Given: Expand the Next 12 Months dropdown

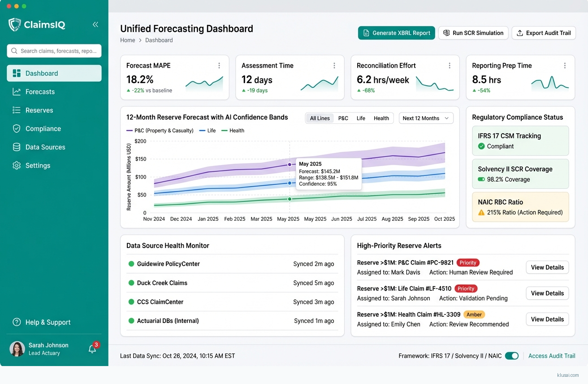Looking at the screenshot, I should coord(426,118).
